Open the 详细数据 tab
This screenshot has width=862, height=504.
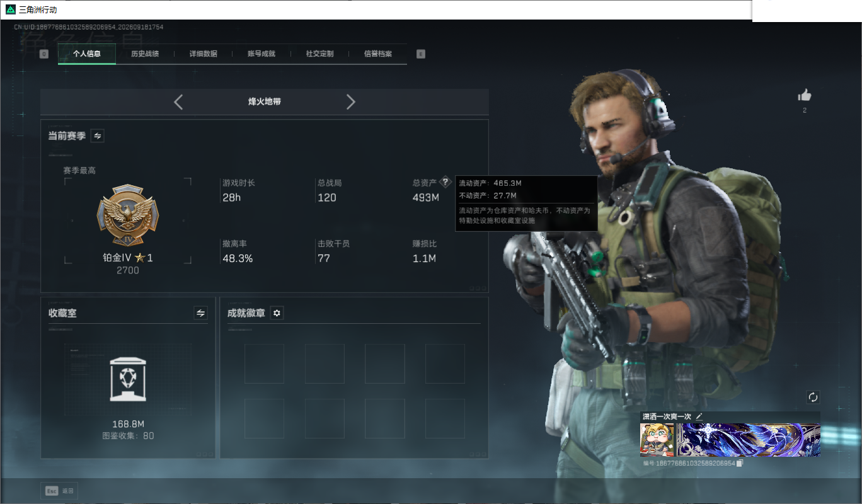[204, 54]
